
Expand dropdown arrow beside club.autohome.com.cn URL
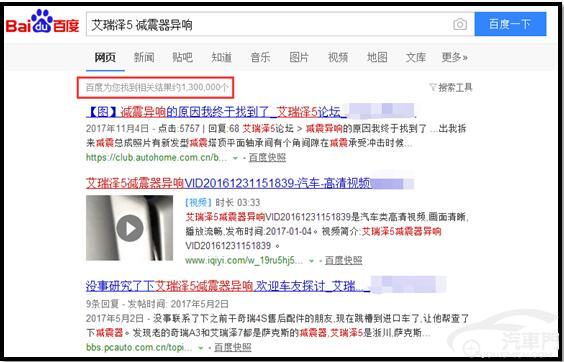coord(235,158)
